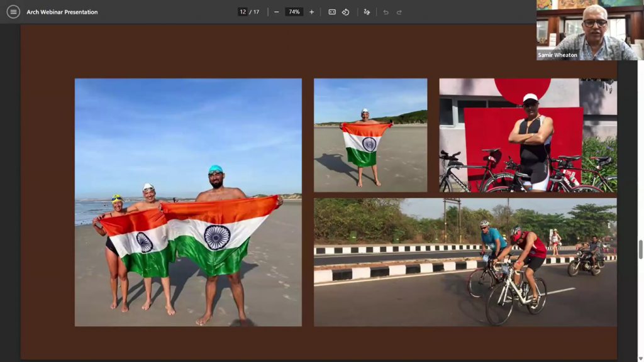Open the PDF viewer sidebar menu

13,12
